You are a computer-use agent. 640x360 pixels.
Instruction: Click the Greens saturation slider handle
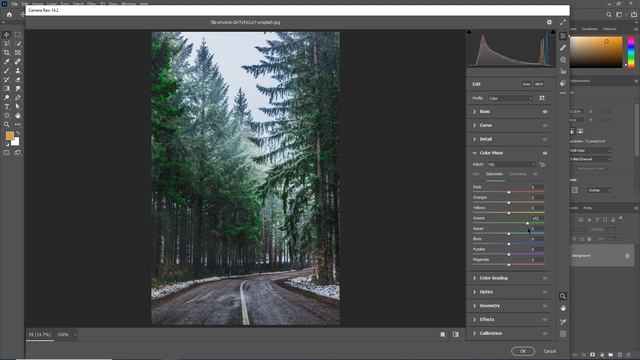(x=527, y=223)
